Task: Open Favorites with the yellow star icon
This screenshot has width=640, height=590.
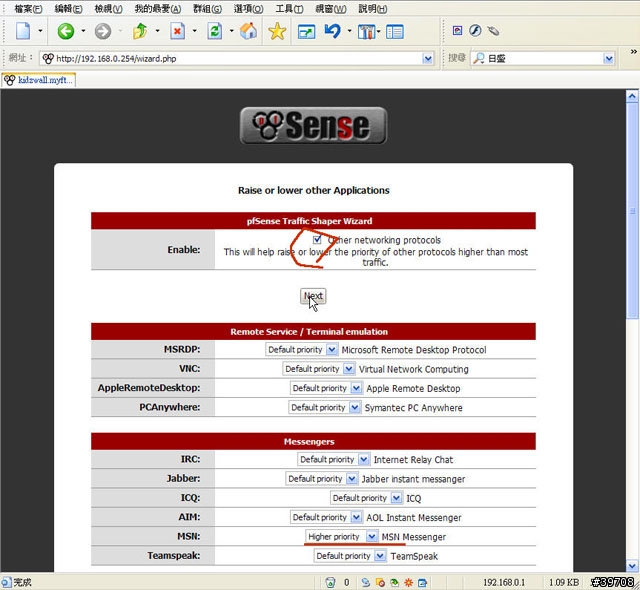Action: pos(277,31)
